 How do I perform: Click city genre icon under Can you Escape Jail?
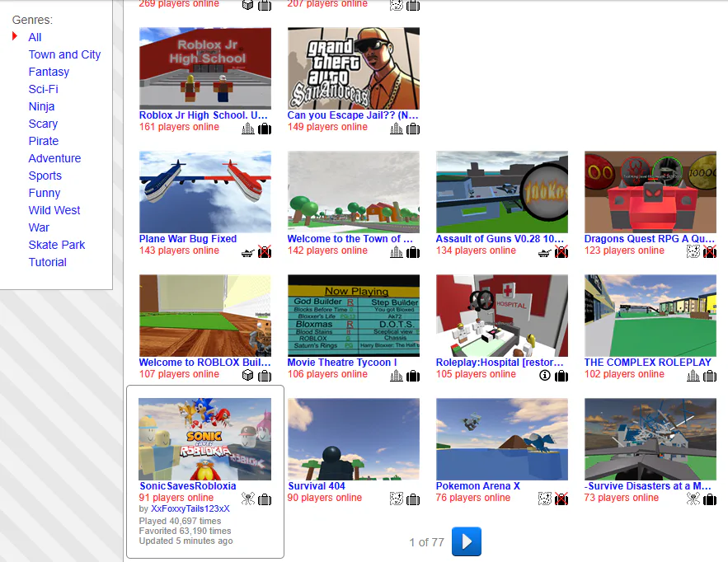[397, 129]
